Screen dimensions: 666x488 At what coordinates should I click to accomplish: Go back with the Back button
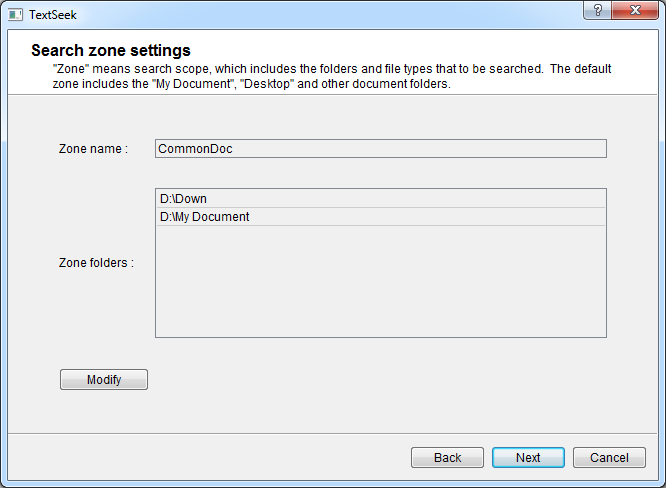447,457
